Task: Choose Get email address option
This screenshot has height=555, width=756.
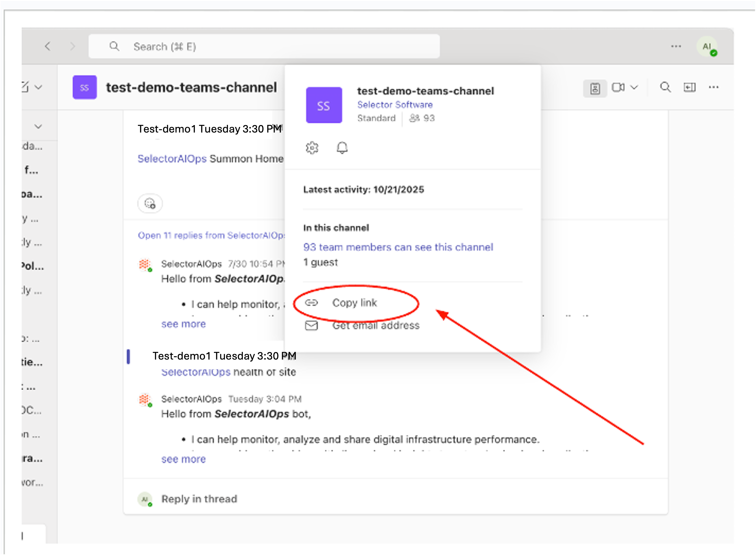Action: click(362, 325)
